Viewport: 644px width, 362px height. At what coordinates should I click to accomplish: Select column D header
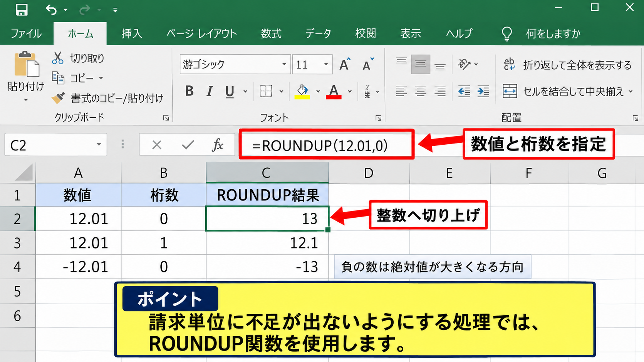[x=369, y=173]
